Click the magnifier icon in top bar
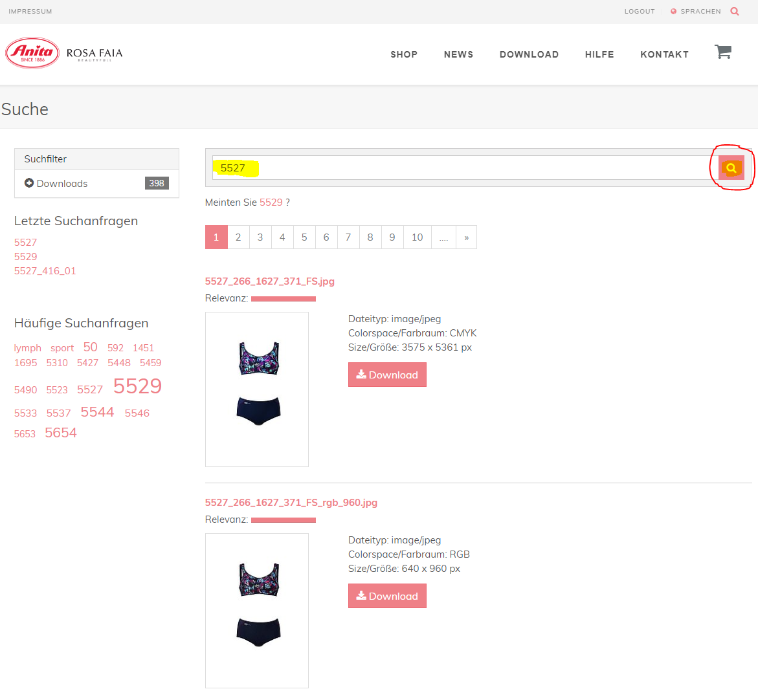758x700 pixels. [x=735, y=11]
